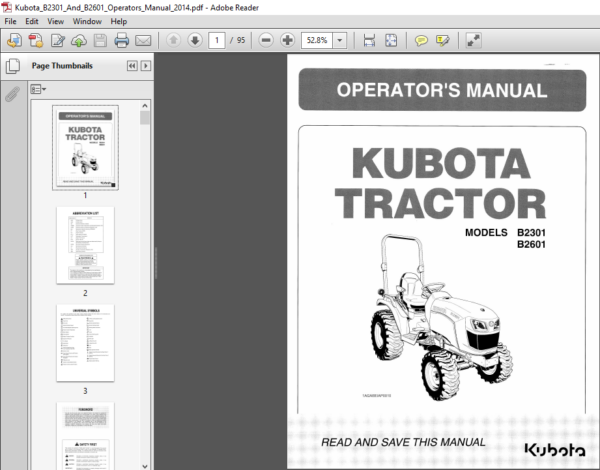Click the right arrow panel button

[x=145, y=66]
